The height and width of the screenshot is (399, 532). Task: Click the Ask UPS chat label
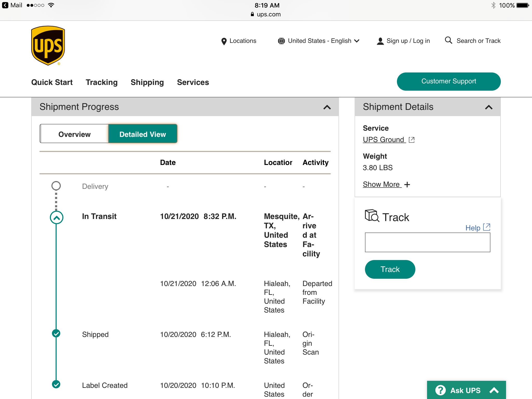[x=465, y=390]
